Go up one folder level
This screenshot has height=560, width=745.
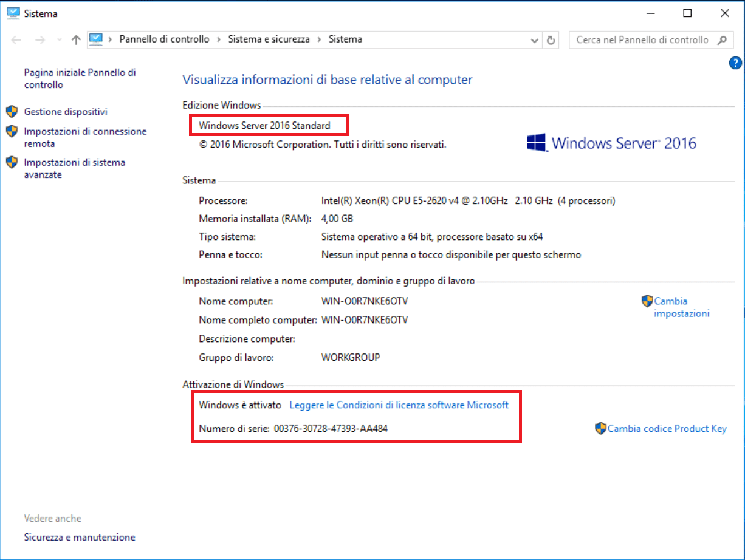[76, 40]
